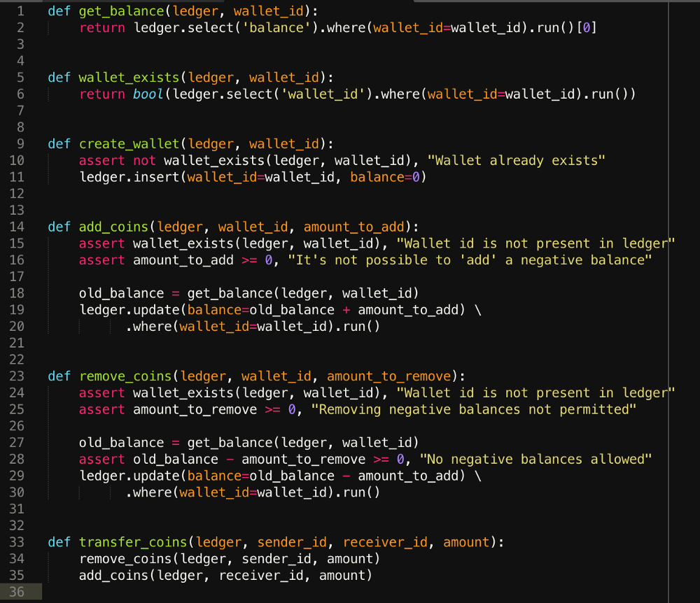Click the "Removing negative balances not permitted" string
The width and height of the screenshot is (700, 603).
[474, 409]
